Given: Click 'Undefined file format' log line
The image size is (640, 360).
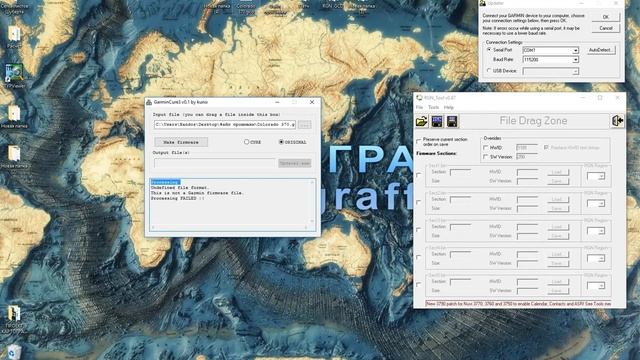Looking at the screenshot, I should tap(180, 188).
